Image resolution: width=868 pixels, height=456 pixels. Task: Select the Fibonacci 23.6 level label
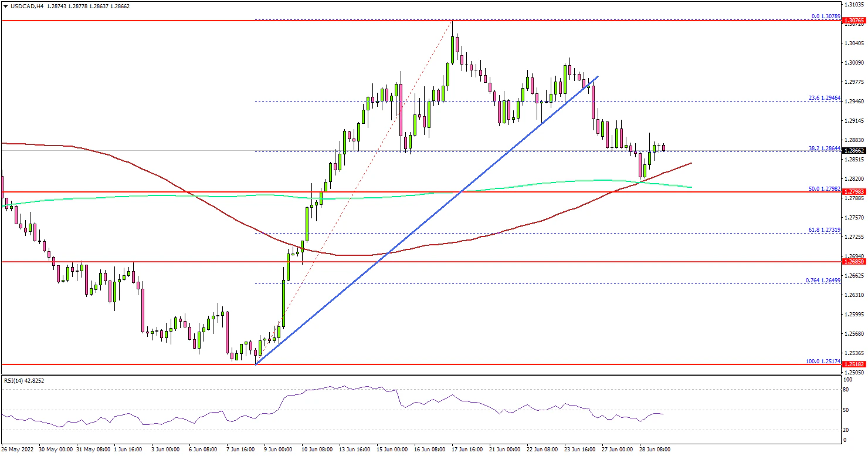point(825,97)
